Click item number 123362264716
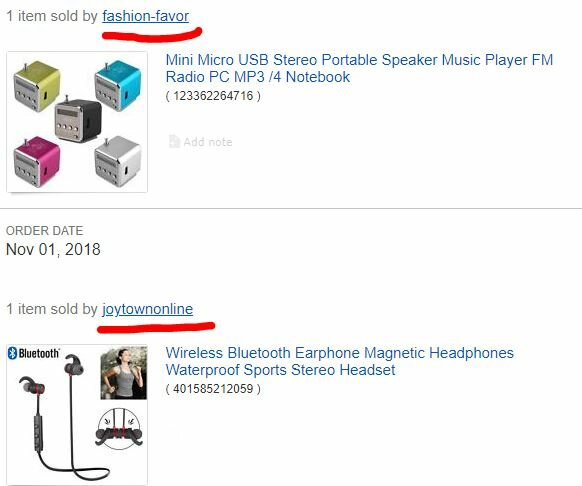 pyautogui.click(x=213, y=96)
